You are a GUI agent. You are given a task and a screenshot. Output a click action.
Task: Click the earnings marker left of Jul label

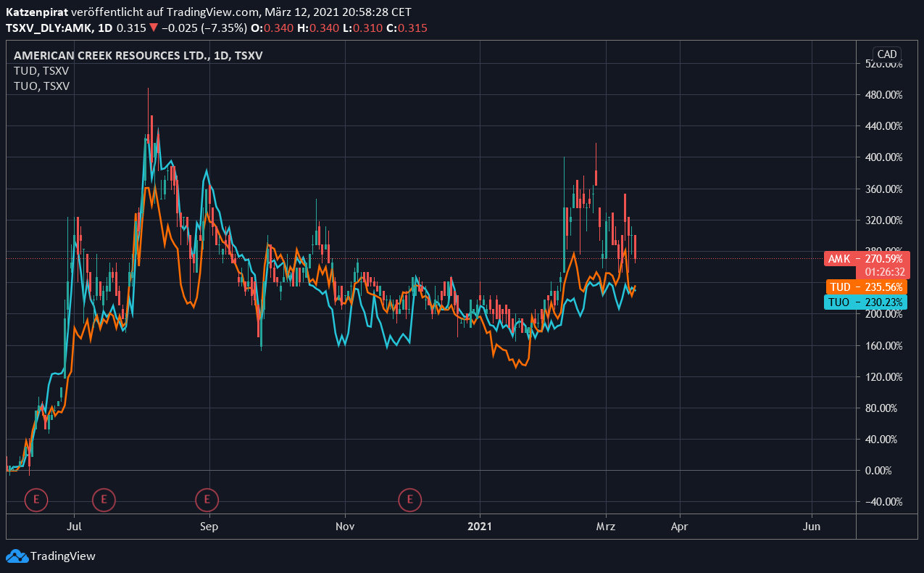tap(36, 499)
